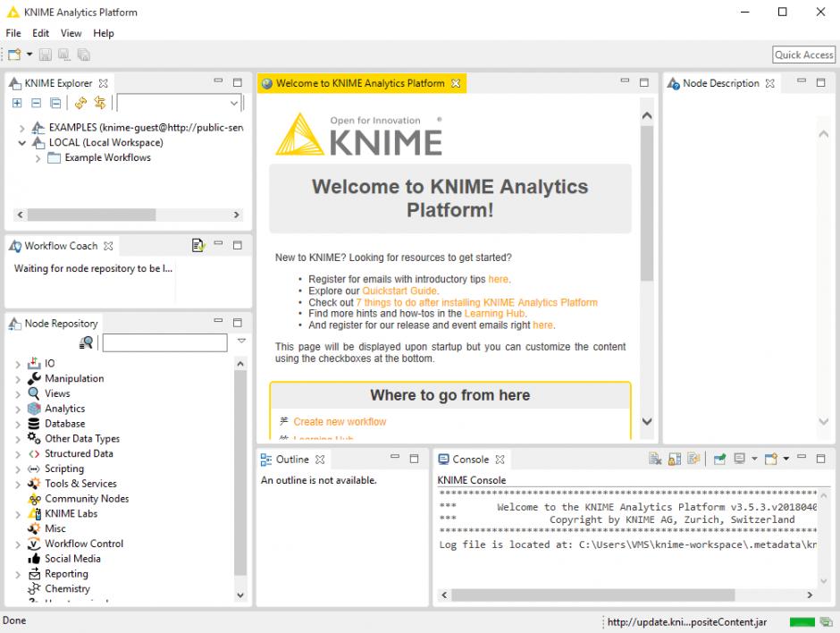Click the Explorer refresh icon

pyautogui.click(x=80, y=103)
